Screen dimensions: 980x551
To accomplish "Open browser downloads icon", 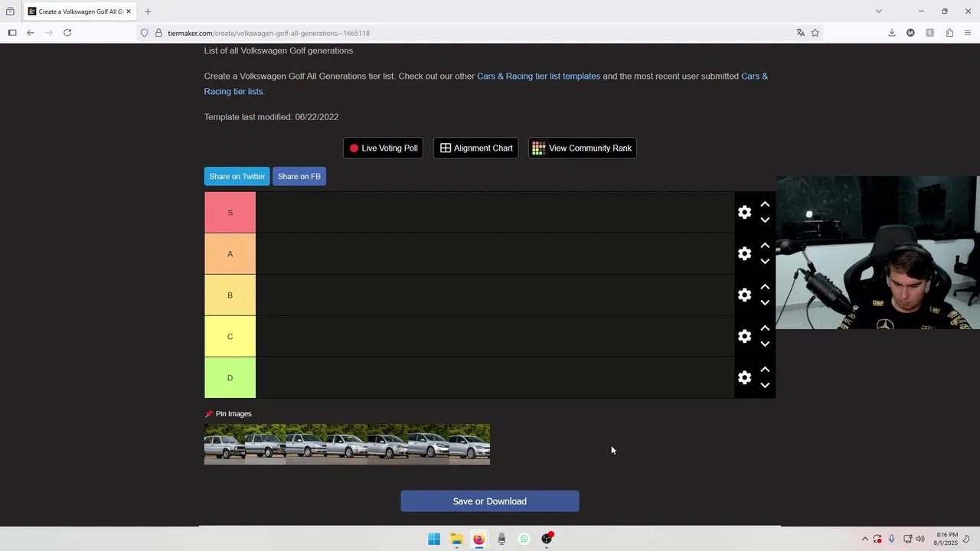I will (x=892, y=33).
